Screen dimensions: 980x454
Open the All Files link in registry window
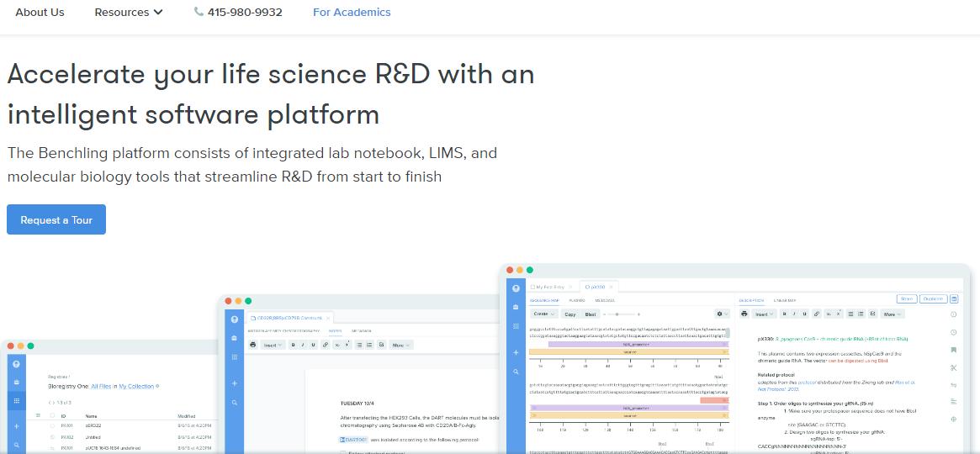(x=101, y=387)
